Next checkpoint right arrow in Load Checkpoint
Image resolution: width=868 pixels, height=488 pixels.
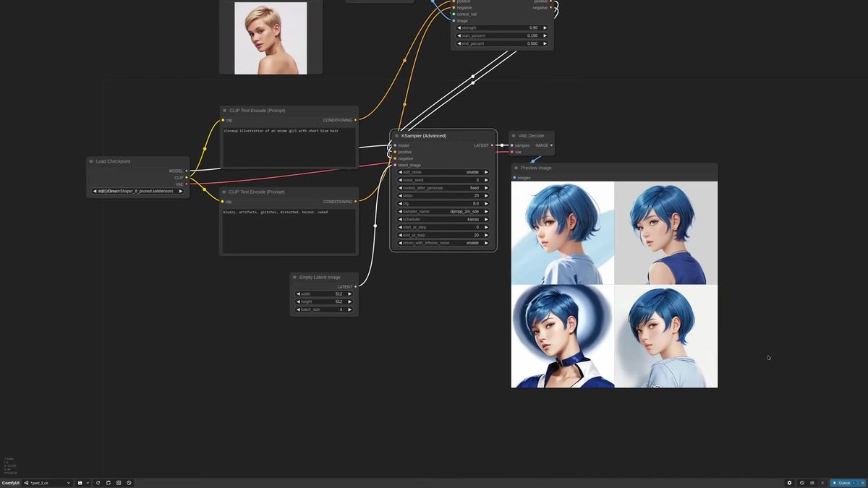[181, 191]
